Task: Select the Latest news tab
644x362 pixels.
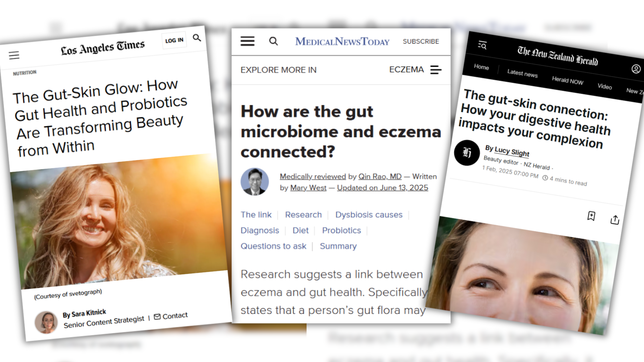Action: (x=522, y=73)
